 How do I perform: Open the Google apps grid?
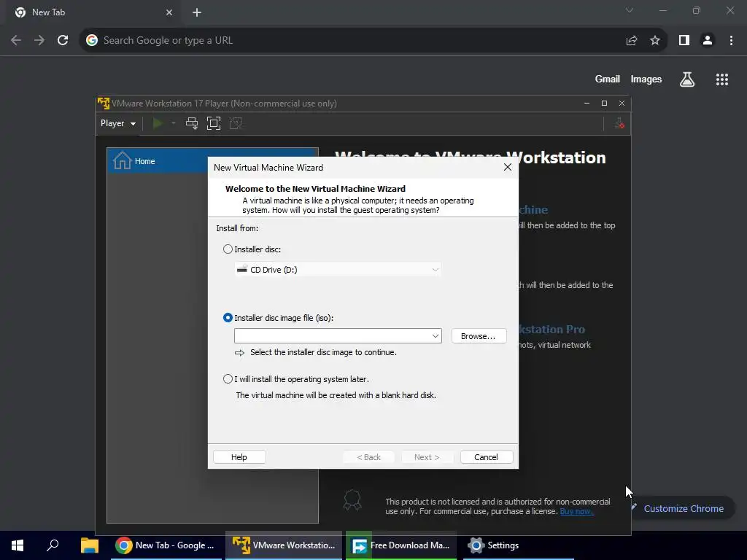click(x=721, y=79)
